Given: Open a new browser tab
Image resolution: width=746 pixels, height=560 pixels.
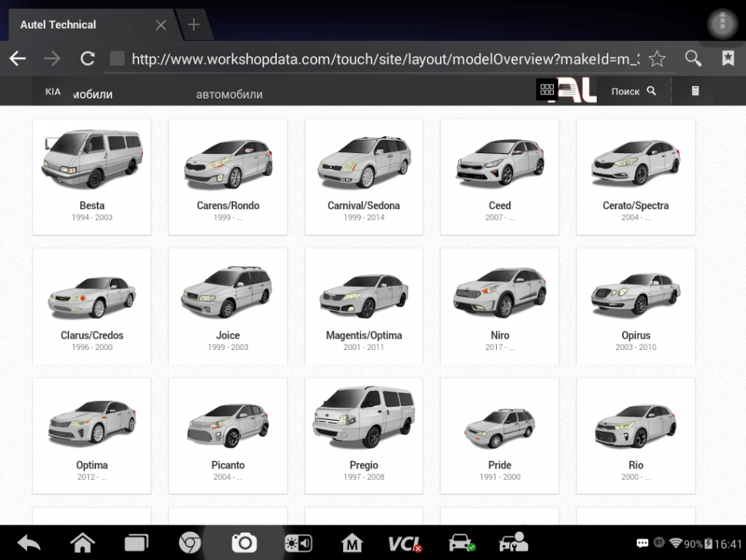Looking at the screenshot, I should click(193, 25).
